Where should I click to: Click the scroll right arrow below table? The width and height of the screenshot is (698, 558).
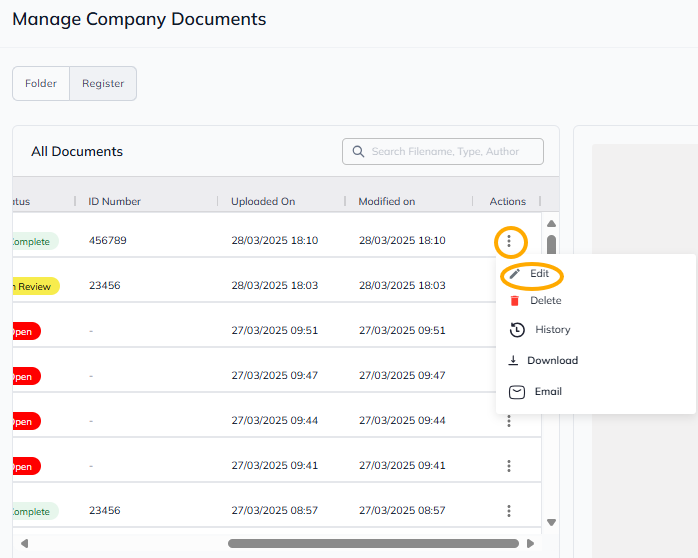pyautogui.click(x=531, y=544)
